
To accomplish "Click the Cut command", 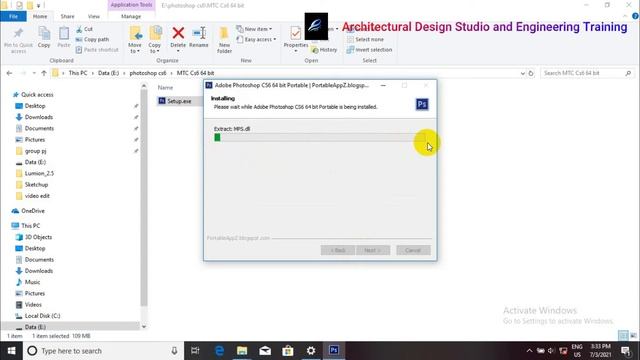I will point(84,29).
